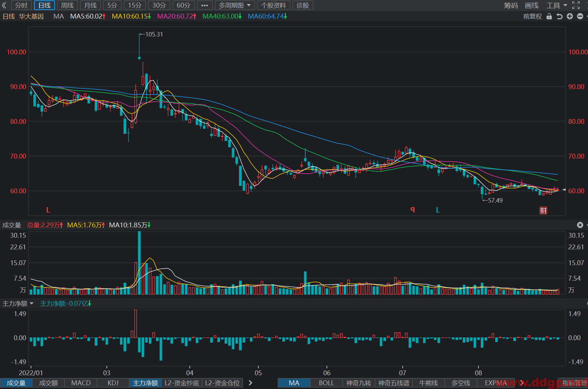This screenshot has height=389, width=588.
Task: Select the 60分 period button
Action: click(x=184, y=5)
